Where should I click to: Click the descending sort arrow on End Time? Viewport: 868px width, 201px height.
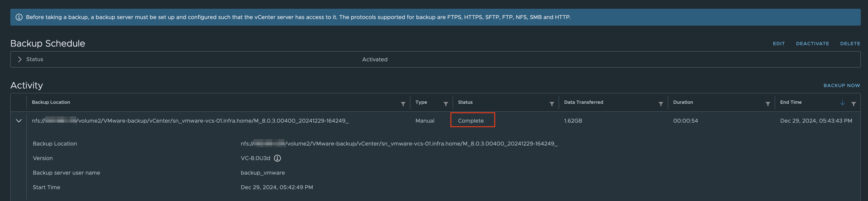pyautogui.click(x=842, y=102)
